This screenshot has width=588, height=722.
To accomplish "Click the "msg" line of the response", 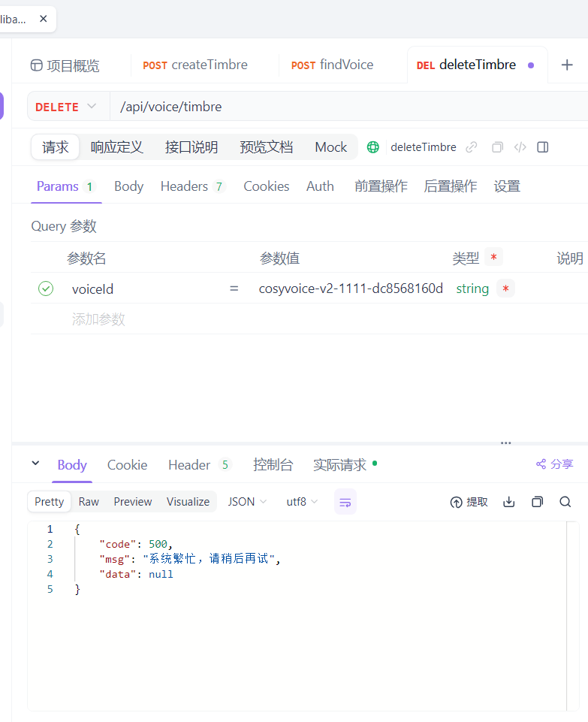I will coord(189,559).
